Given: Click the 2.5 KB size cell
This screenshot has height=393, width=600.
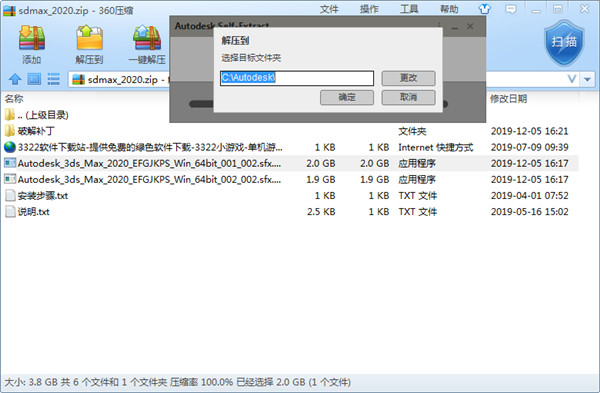Looking at the screenshot, I should click(321, 212).
